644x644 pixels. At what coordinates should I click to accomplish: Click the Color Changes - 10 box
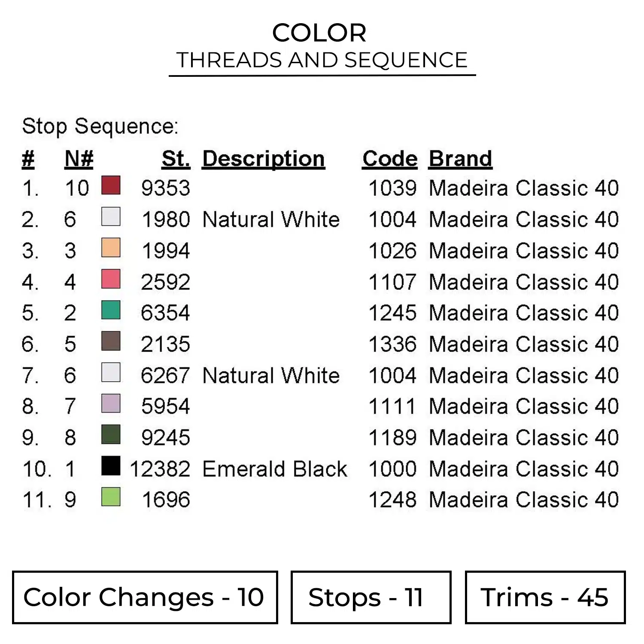pyautogui.click(x=145, y=597)
